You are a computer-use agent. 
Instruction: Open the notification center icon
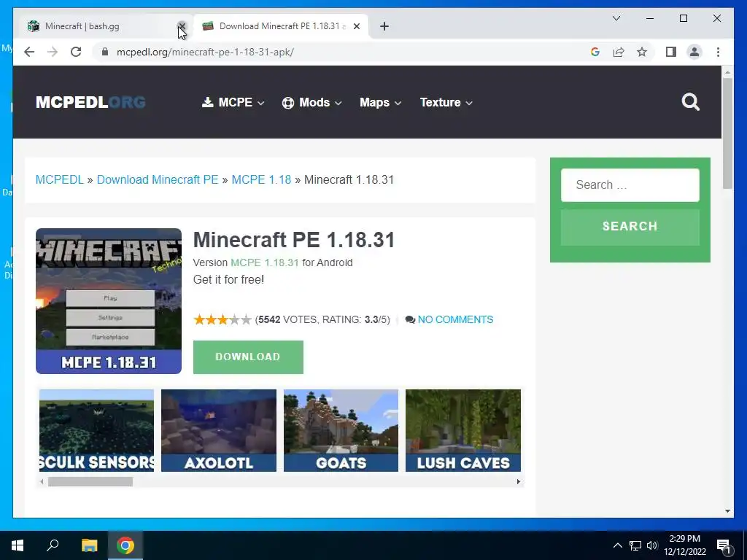724,545
